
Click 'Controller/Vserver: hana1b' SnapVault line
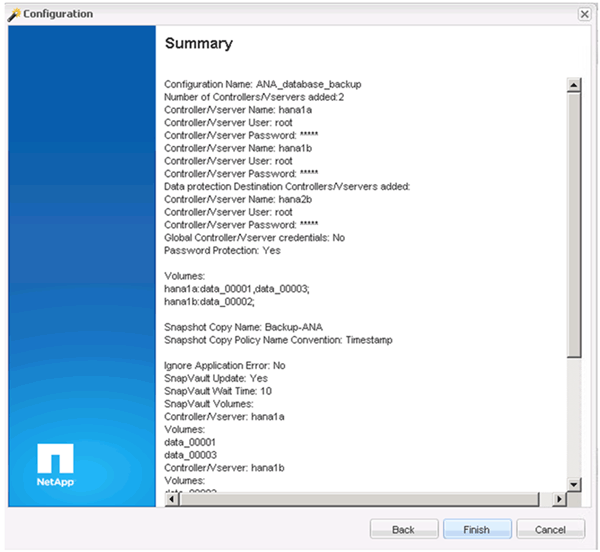point(224,468)
